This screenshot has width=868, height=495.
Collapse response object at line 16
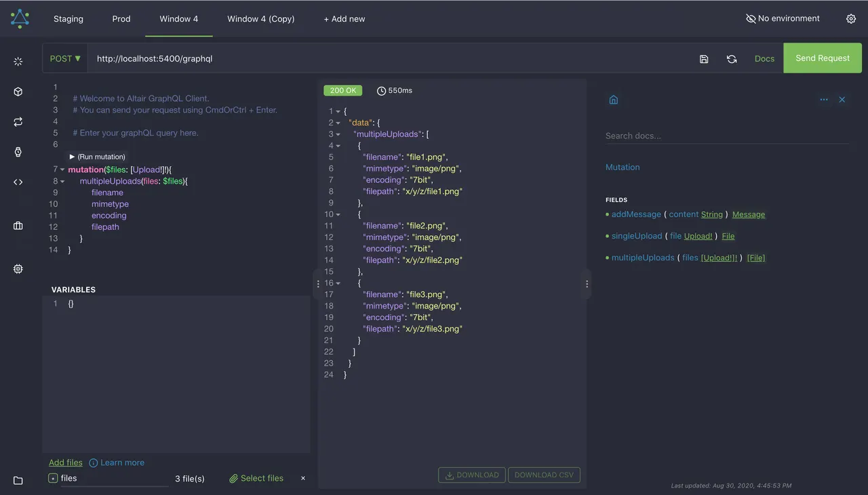338,283
